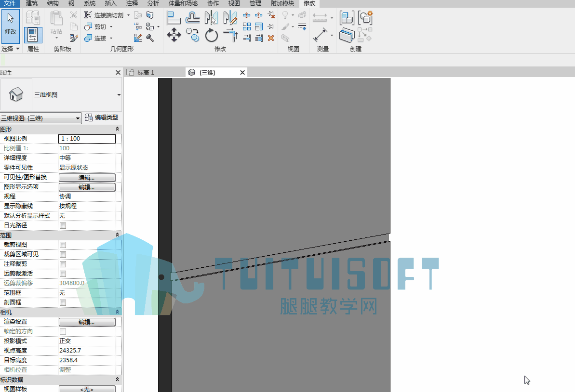575x392 pixels.
Task: Select the Offset tool
Action: [192, 18]
